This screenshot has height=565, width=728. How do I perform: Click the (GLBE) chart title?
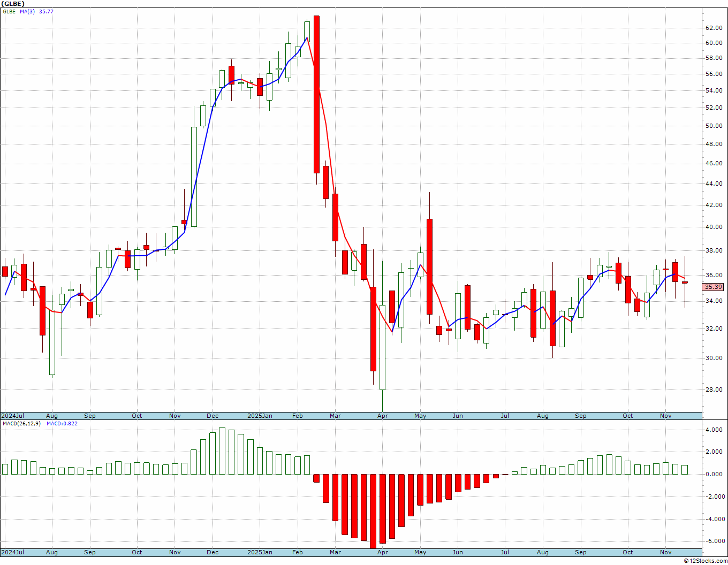click(x=13, y=4)
